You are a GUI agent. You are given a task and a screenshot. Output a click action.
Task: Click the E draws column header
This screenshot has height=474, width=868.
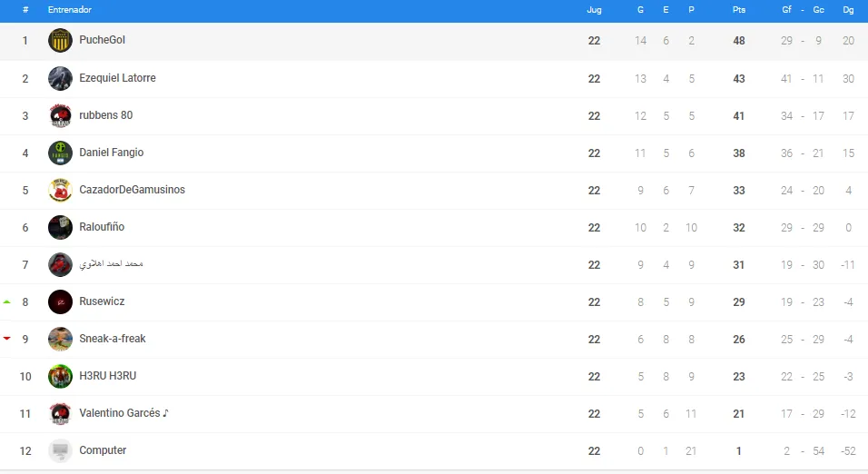pos(666,10)
